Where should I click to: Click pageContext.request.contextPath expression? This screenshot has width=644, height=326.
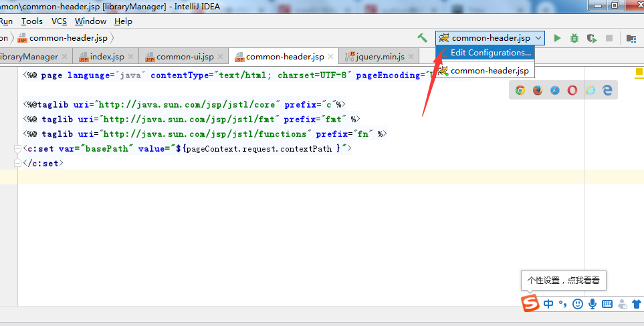click(x=259, y=148)
